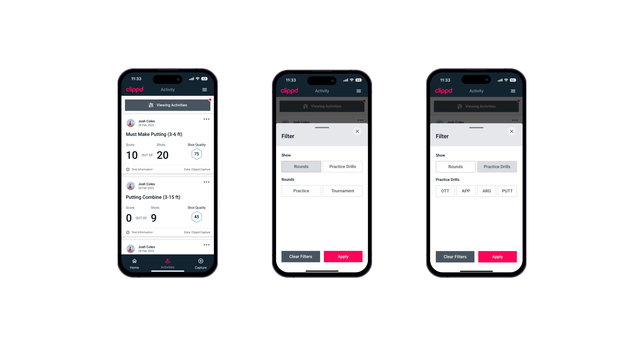Select the Tournament round type filter

[342, 191]
